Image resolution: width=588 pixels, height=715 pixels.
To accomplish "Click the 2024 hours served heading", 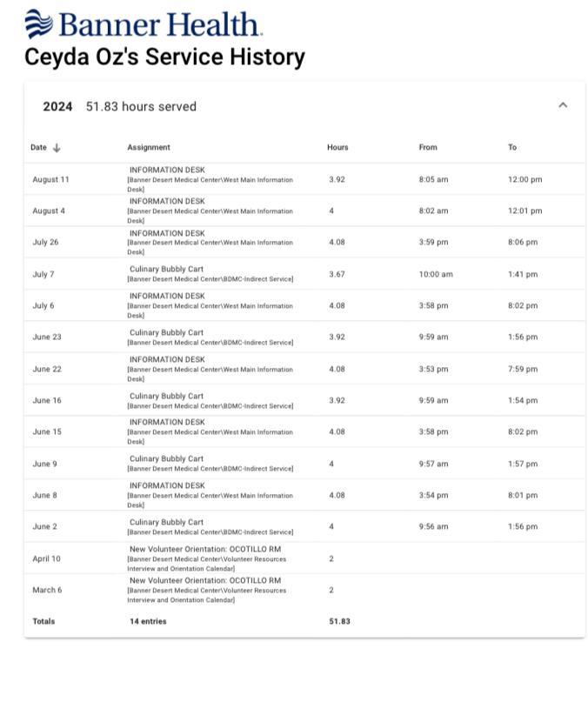I will pyautogui.click(x=120, y=107).
